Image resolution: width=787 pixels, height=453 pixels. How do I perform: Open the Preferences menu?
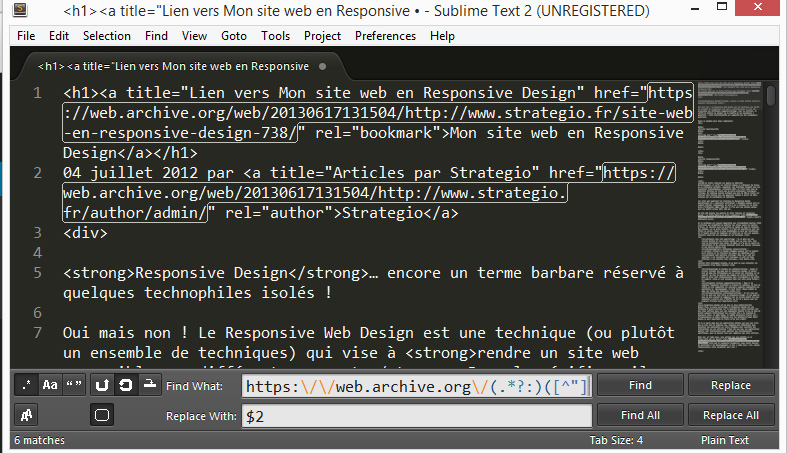[x=385, y=36]
